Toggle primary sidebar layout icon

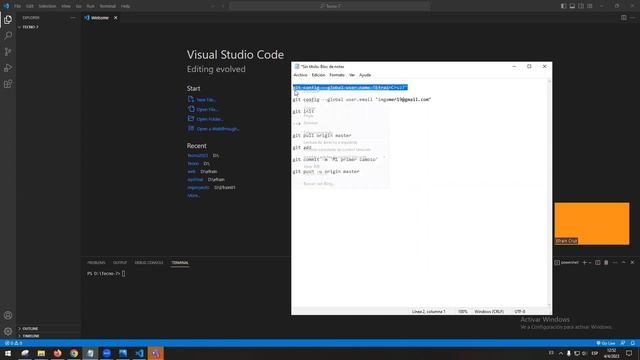563,6
